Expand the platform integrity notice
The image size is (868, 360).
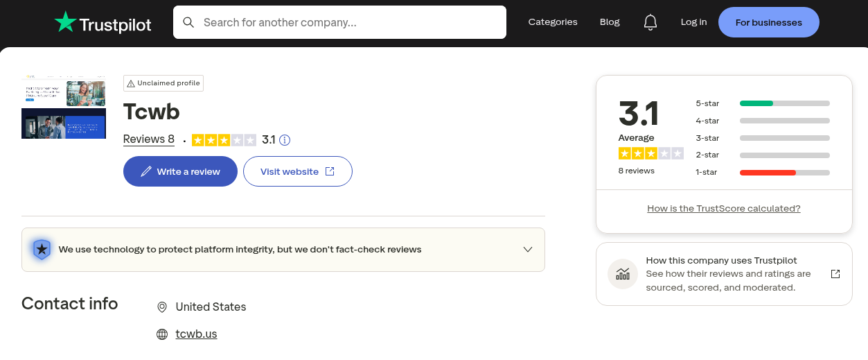tap(527, 249)
